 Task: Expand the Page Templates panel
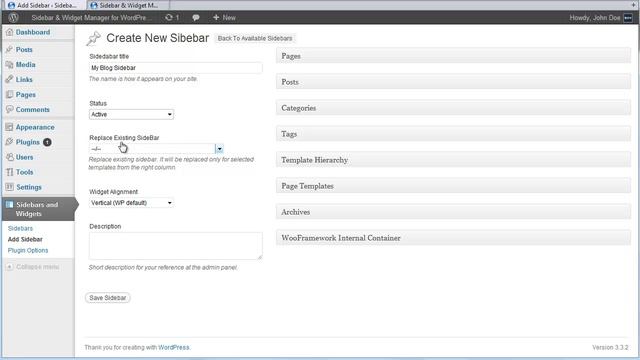pos(453,186)
